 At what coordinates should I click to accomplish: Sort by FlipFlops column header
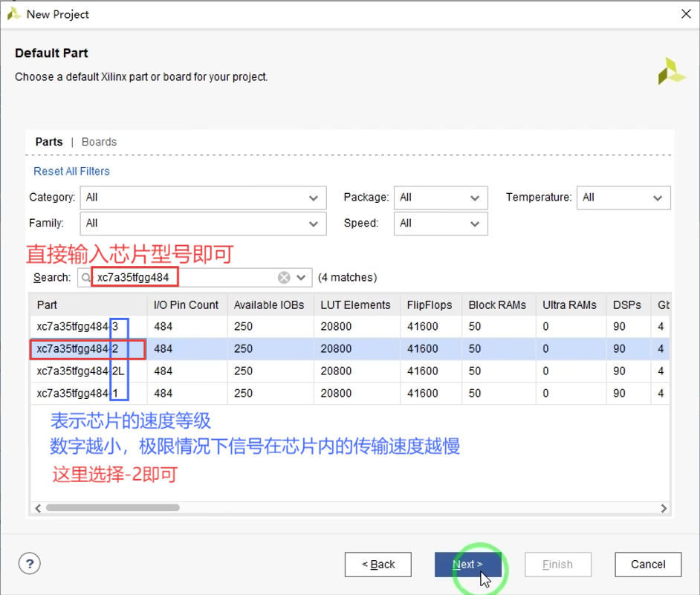tap(431, 305)
